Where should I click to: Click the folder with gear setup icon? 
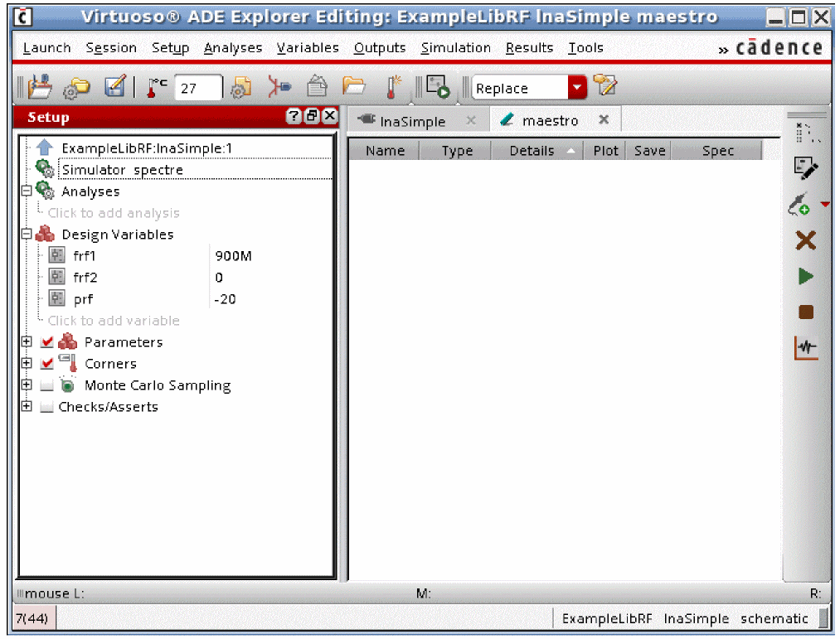pyautogui.click(x=76, y=88)
